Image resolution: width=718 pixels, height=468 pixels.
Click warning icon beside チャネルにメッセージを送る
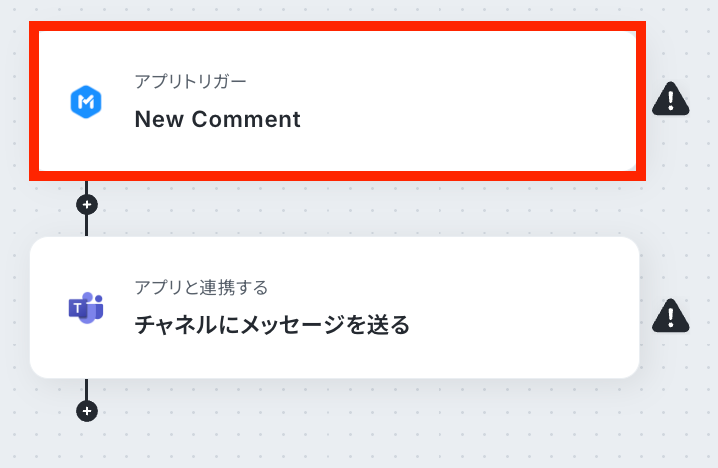(670, 315)
